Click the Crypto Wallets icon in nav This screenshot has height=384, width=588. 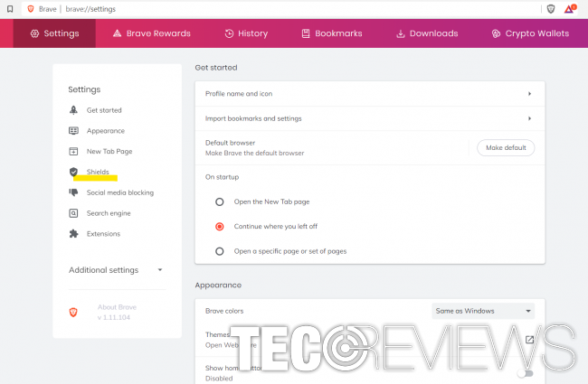pos(496,33)
